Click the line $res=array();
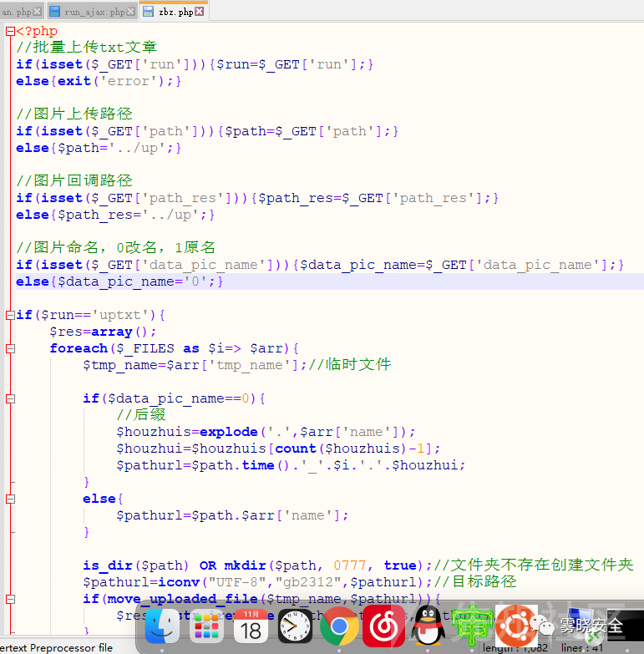This screenshot has width=644, height=654. pyautogui.click(x=103, y=332)
